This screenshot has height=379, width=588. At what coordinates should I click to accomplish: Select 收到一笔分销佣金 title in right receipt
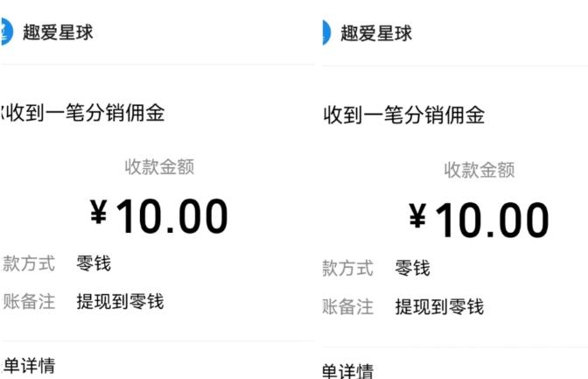click(x=404, y=115)
